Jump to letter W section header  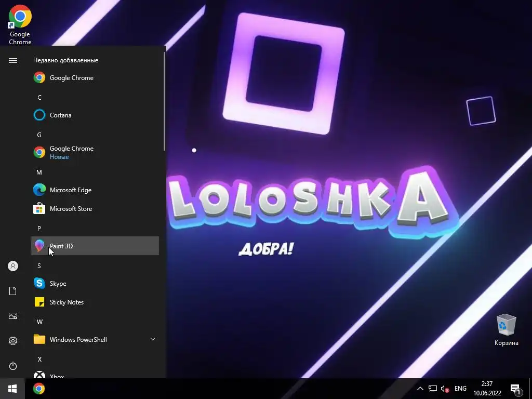[x=39, y=322]
